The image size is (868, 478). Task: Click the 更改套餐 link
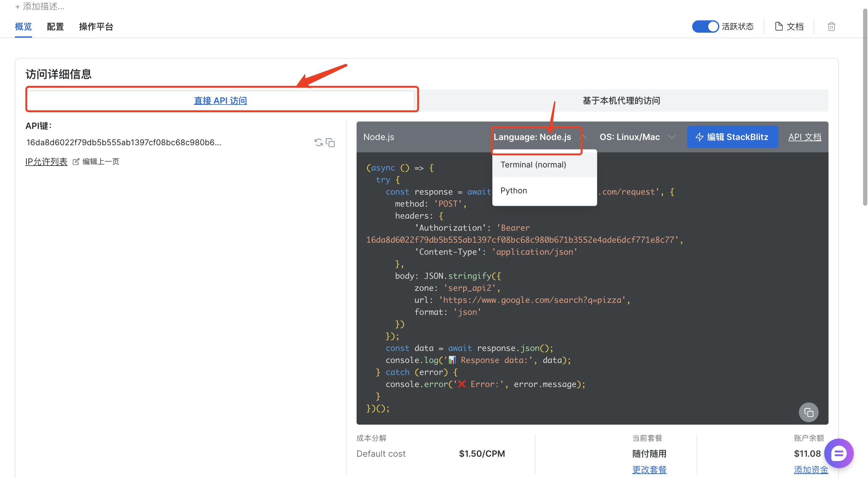(x=649, y=469)
